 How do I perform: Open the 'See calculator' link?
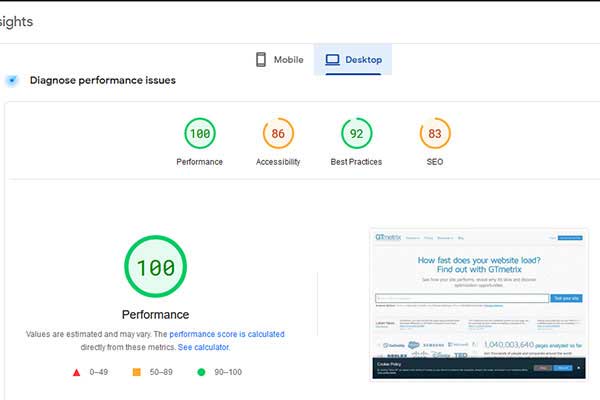click(x=203, y=347)
